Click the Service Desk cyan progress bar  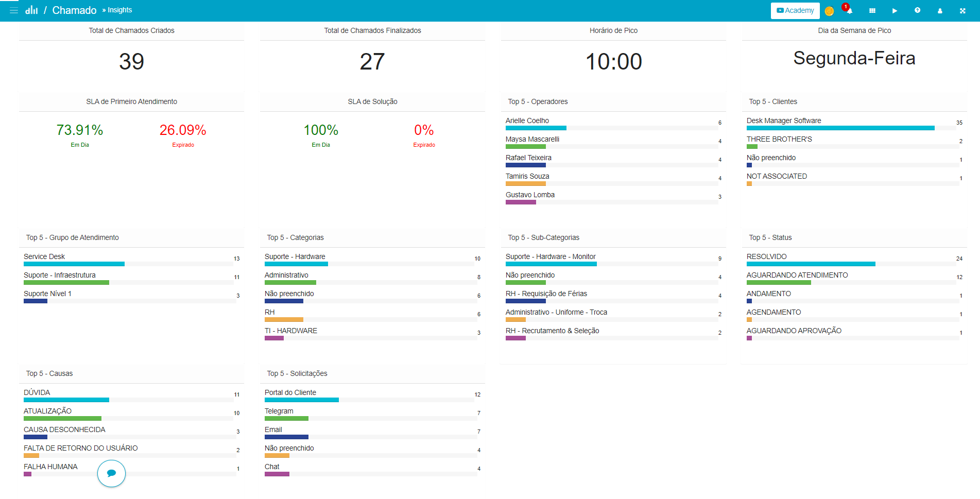74,264
